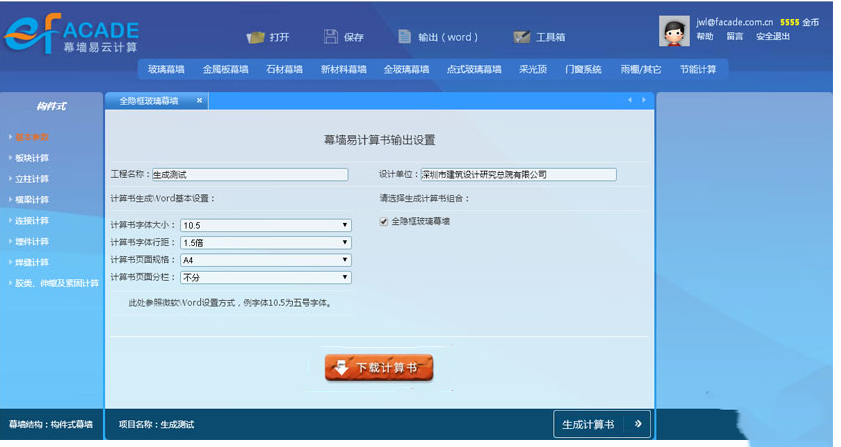Open the 全玻璃幕墙 menu
Viewport: 841px width, 447px height.
406,69
